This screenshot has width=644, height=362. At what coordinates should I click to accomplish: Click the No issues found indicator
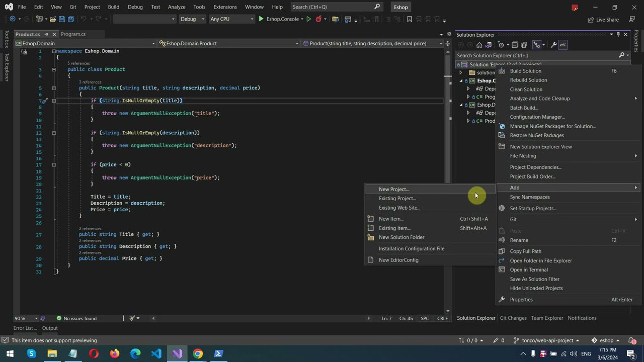tap(76, 318)
